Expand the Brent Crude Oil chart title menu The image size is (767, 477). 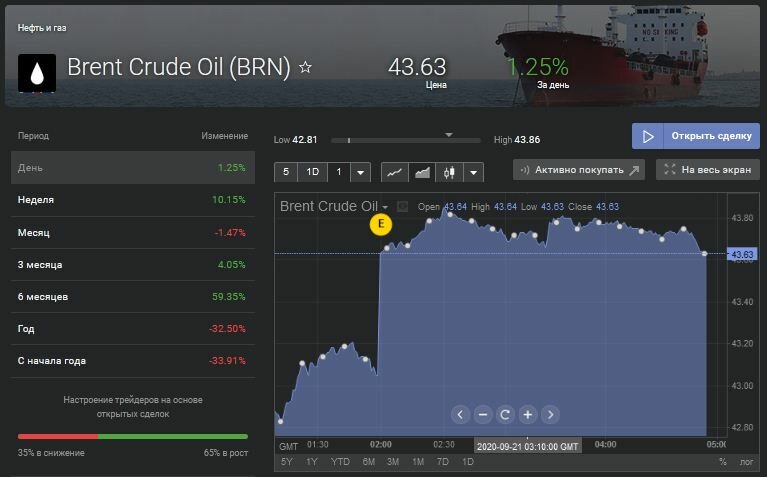pyautogui.click(x=385, y=208)
